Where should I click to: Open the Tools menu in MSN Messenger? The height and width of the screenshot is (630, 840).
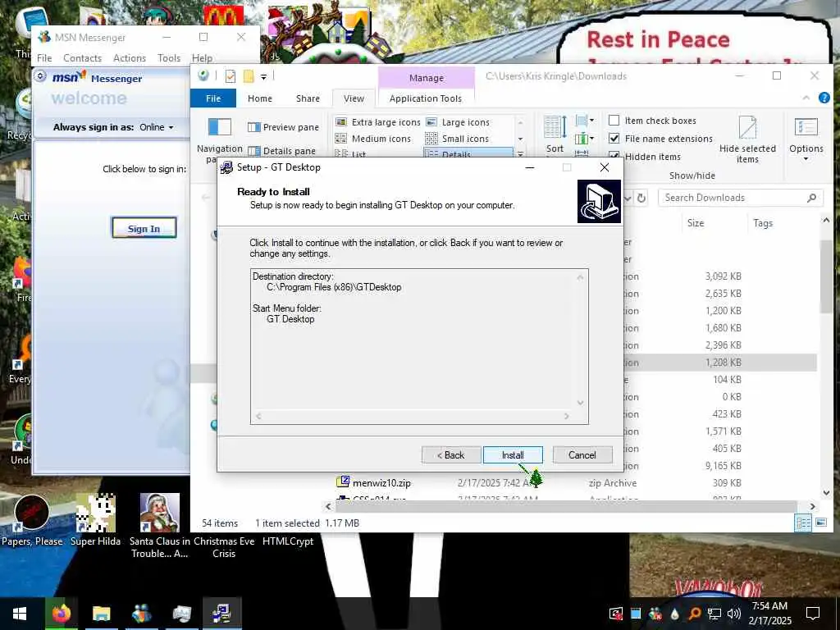pyautogui.click(x=169, y=58)
